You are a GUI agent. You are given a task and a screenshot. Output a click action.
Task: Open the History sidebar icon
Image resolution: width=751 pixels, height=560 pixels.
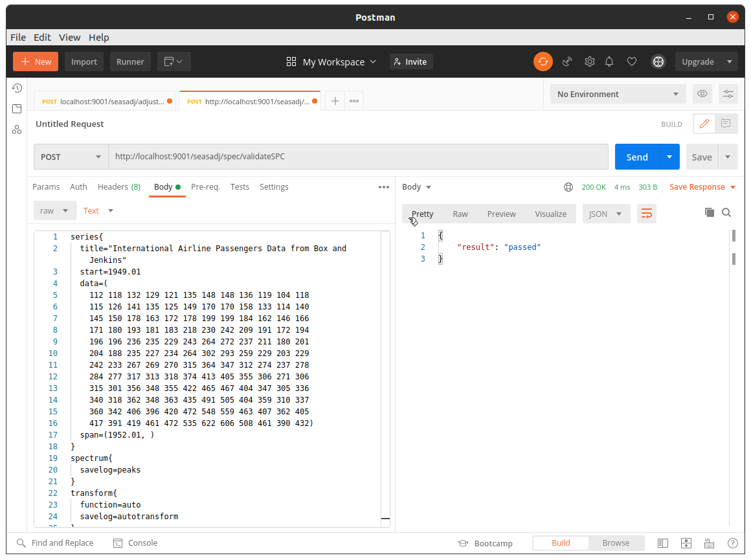(17, 88)
